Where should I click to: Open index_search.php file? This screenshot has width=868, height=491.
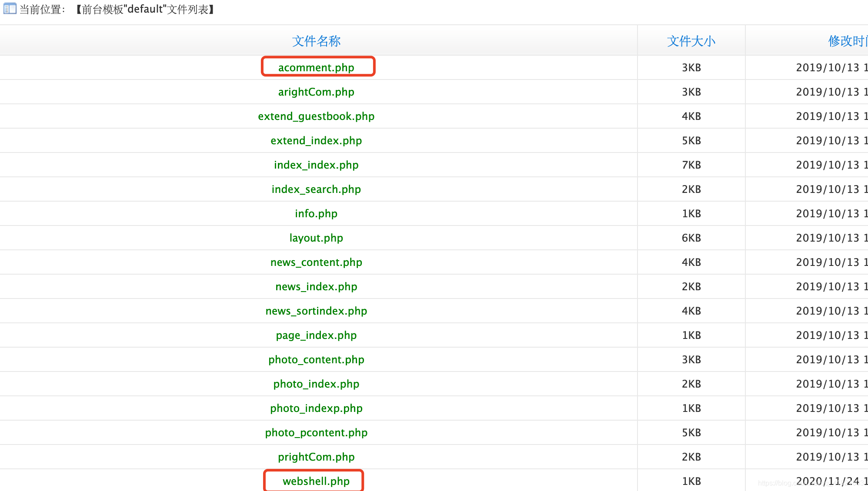pyautogui.click(x=316, y=189)
